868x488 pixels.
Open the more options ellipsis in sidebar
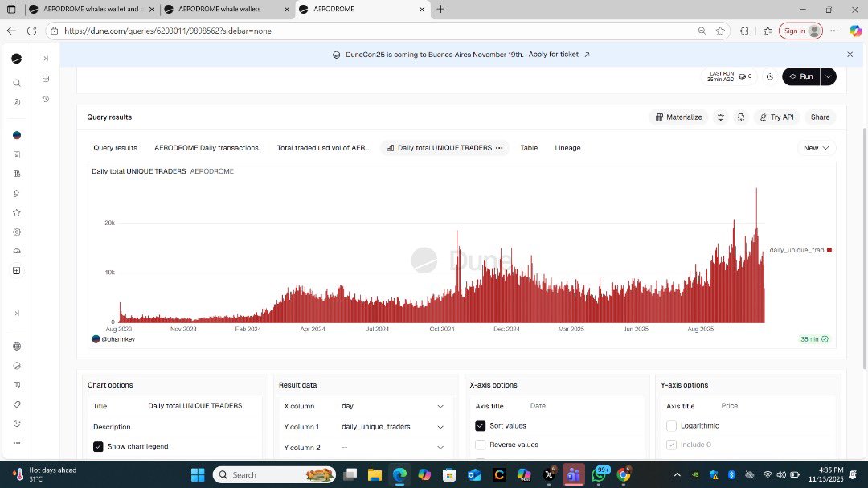[x=17, y=443]
